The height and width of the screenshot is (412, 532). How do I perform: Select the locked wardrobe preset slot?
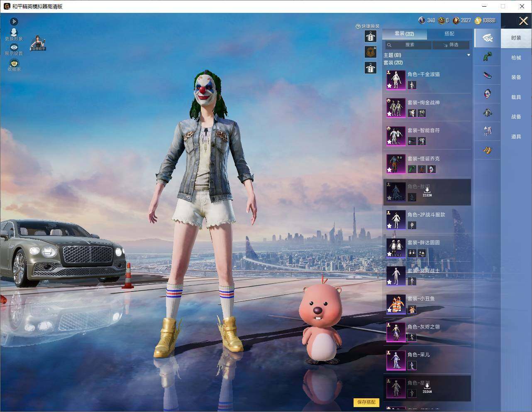(371, 51)
